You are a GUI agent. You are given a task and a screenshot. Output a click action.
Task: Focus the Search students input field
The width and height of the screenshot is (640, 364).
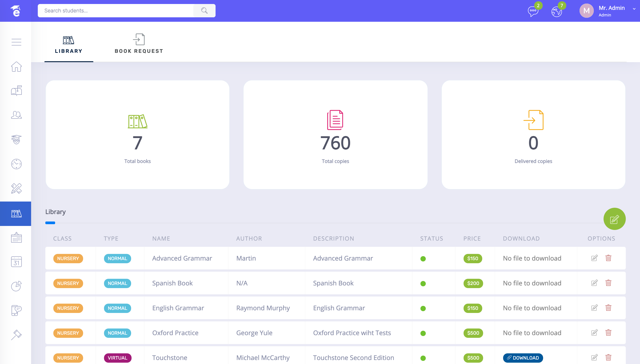click(116, 10)
